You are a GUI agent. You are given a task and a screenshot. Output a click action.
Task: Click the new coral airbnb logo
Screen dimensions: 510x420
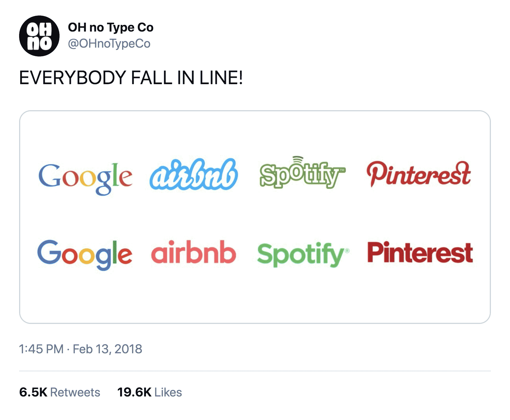click(194, 252)
